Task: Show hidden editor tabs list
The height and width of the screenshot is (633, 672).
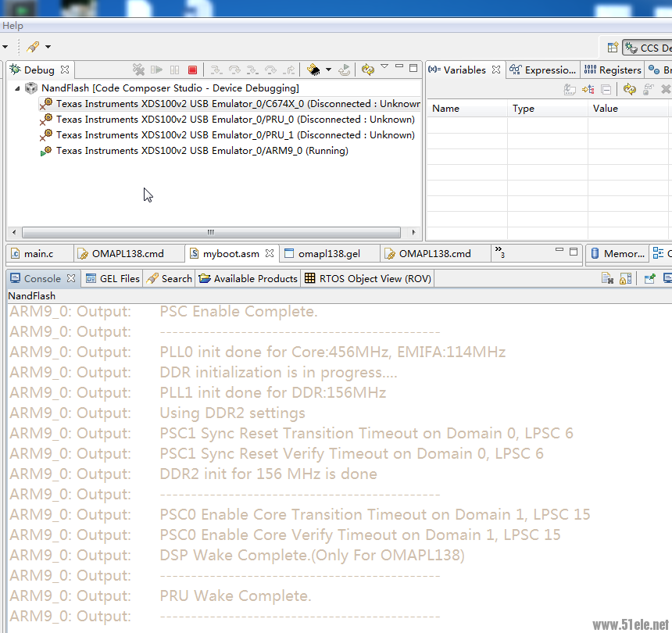Action: (499, 252)
